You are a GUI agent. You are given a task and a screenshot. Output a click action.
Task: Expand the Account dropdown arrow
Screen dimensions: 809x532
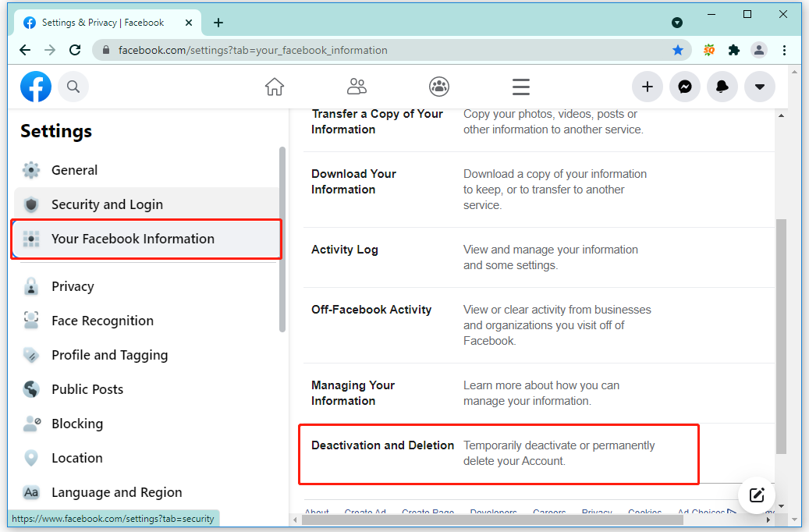click(760, 87)
